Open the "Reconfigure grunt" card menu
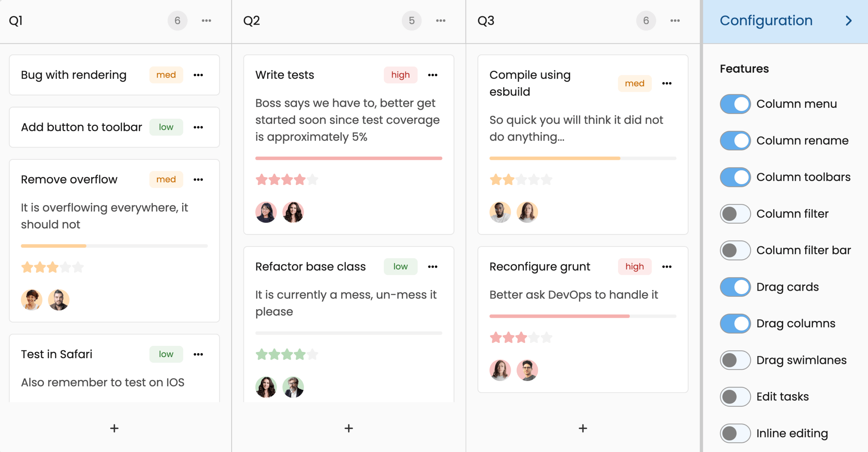Viewport: 868px width, 452px height. 667,267
